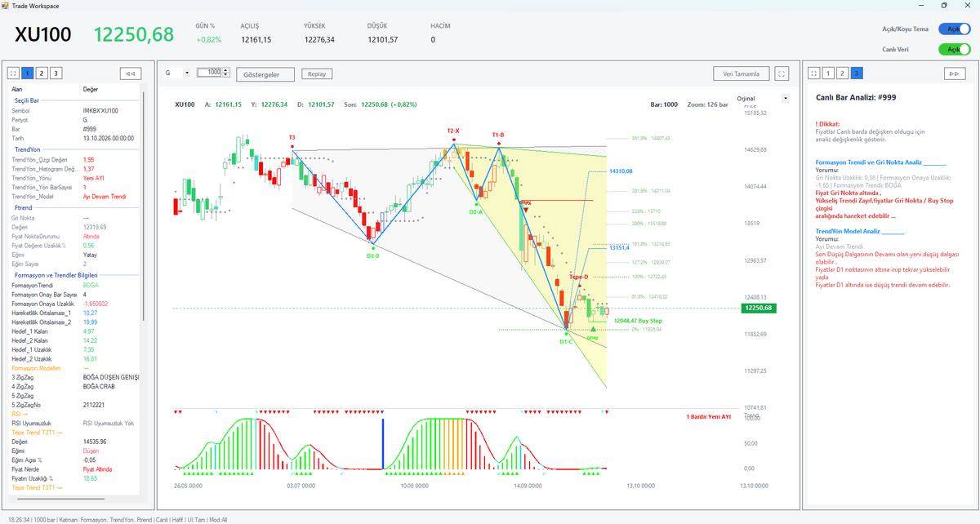Toggle the Canlı Veri switch
This screenshot has height=524, width=980.
point(954,49)
